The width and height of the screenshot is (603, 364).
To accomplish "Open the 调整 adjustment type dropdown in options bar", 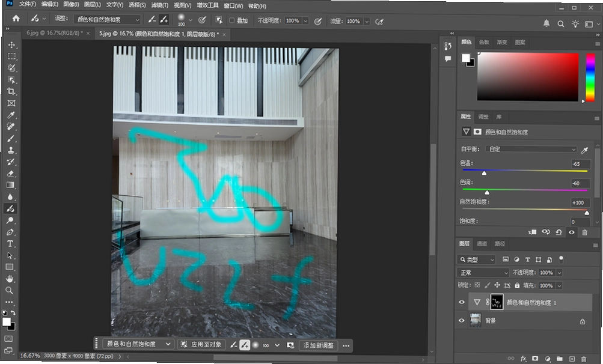I will pyautogui.click(x=107, y=19).
